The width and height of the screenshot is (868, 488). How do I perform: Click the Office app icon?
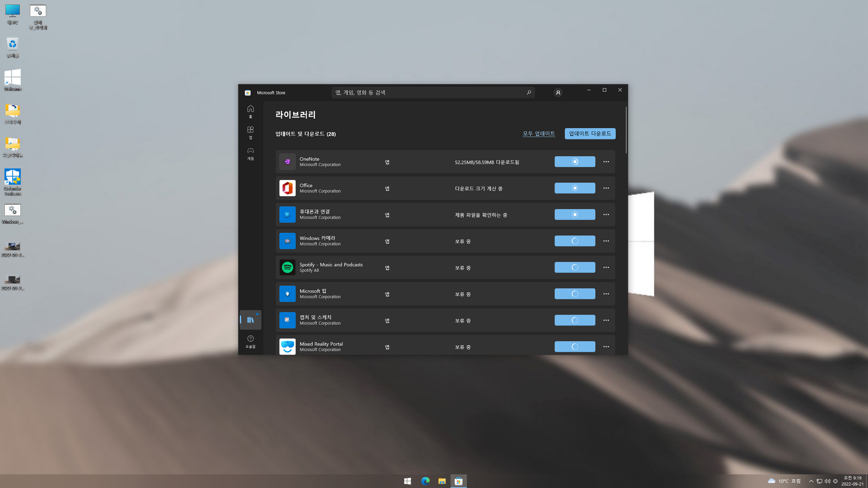pyautogui.click(x=287, y=188)
